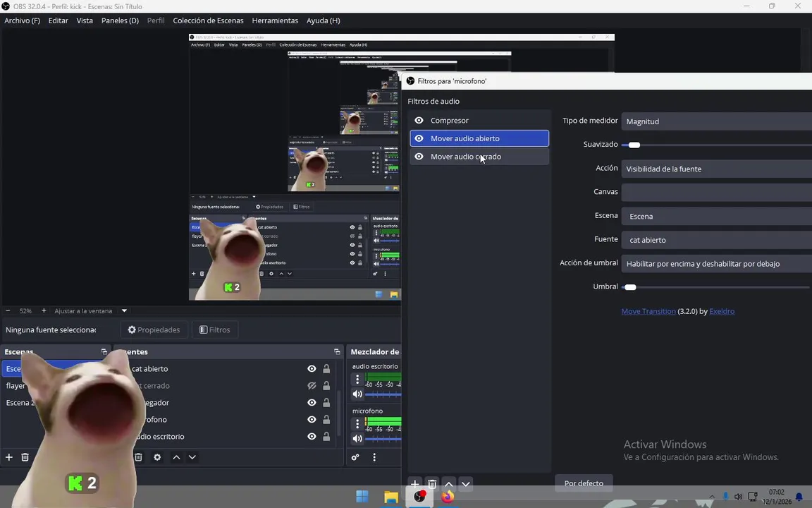Open Paneles (D) menu
The height and width of the screenshot is (508, 812).
[x=120, y=20]
